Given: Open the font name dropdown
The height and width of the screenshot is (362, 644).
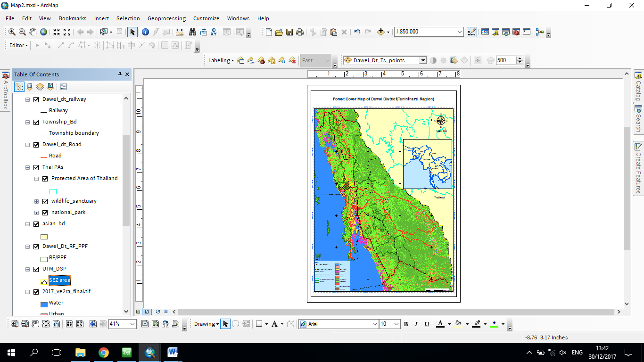Looking at the screenshot, I should coord(375,324).
